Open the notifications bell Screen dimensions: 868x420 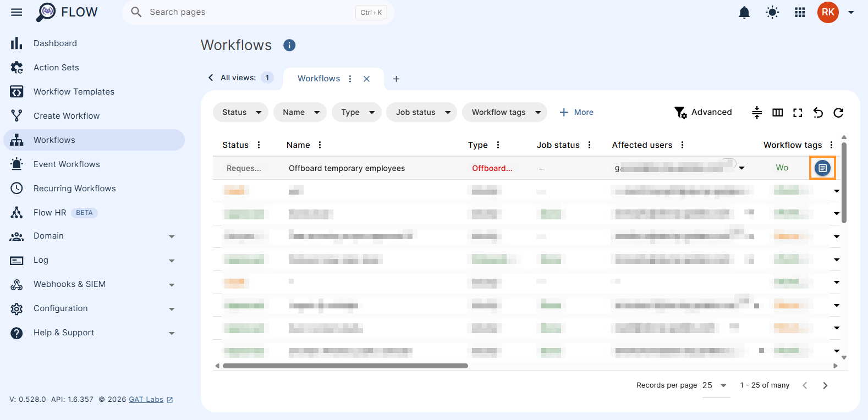tap(744, 12)
